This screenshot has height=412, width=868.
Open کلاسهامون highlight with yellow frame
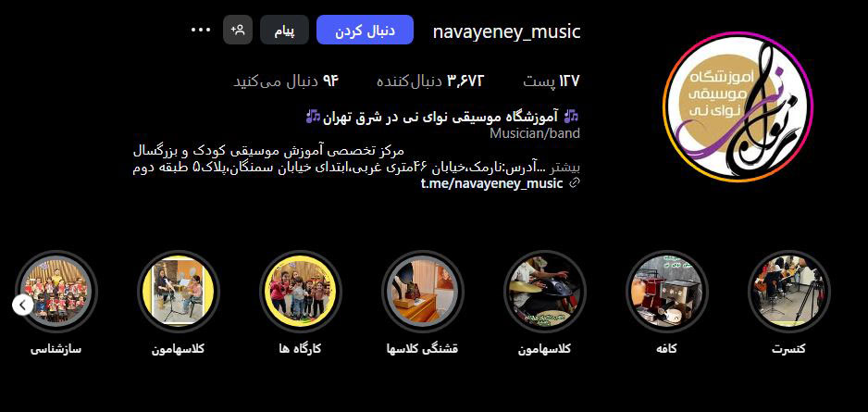click(179, 292)
